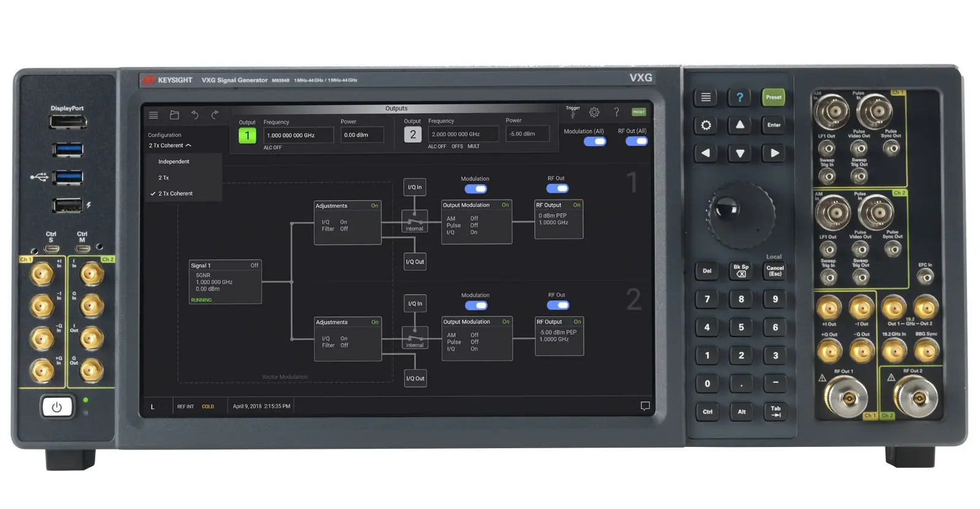Toggle channel 1 RF Out switch
980x509 pixels.
tap(557, 188)
